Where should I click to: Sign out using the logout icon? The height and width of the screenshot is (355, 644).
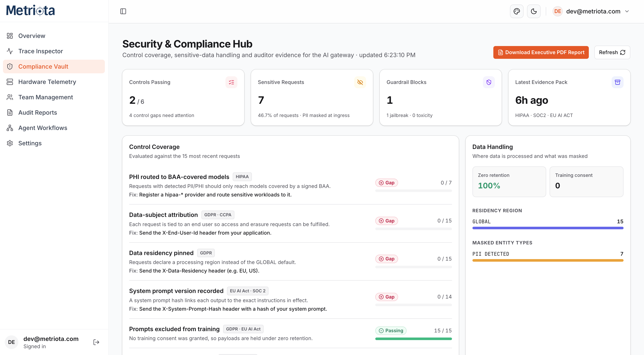coord(96,342)
